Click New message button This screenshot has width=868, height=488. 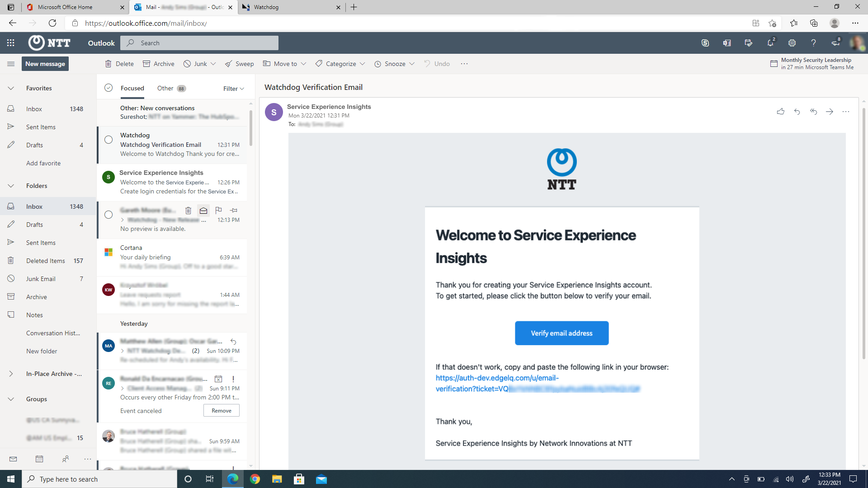(x=45, y=64)
